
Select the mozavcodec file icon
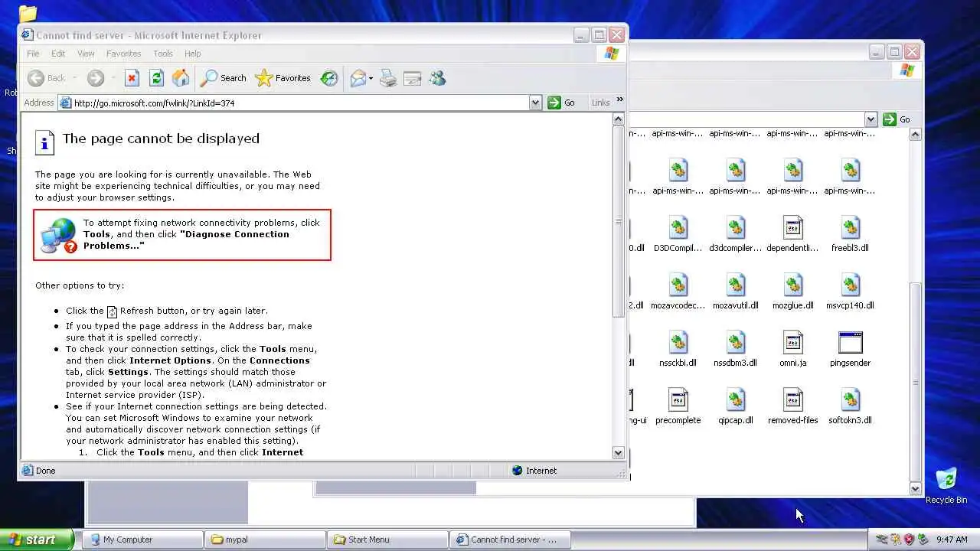[678, 285]
